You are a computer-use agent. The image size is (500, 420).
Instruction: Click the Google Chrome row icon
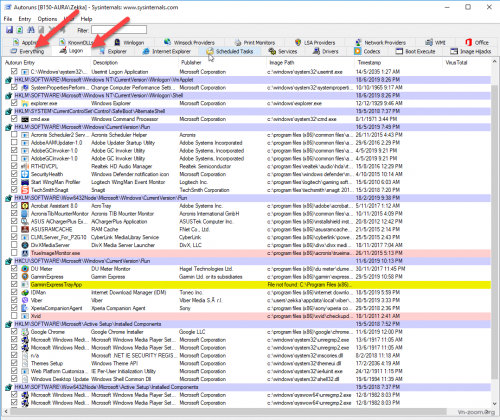click(x=25, y=332)
